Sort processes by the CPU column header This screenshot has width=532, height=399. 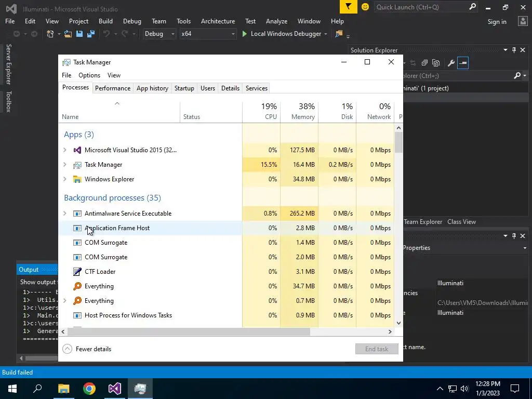[262, 111]
